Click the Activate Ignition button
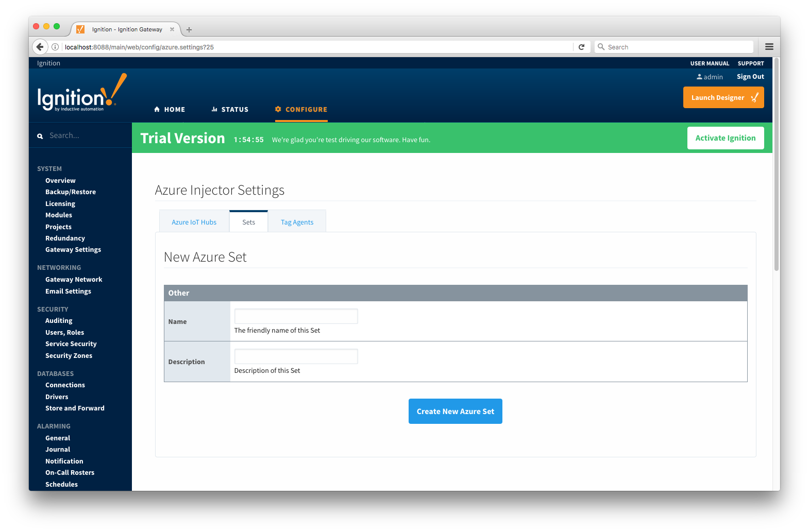This screenshot has width=809, height=532. tap(725, 138)
